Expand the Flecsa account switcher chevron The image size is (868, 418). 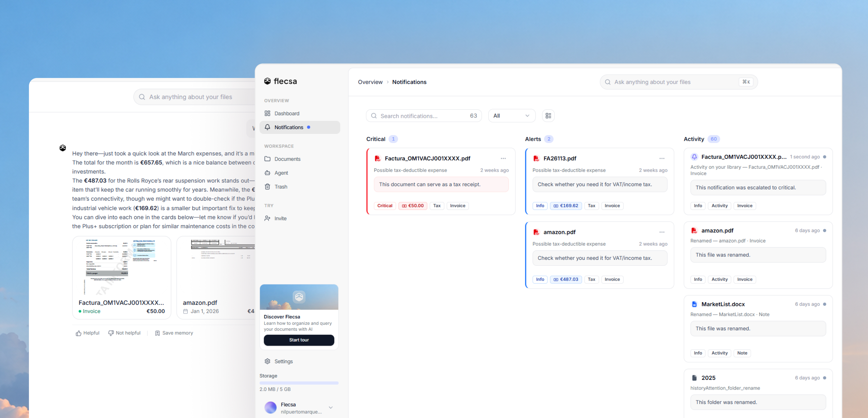click(x=331, y=407)
